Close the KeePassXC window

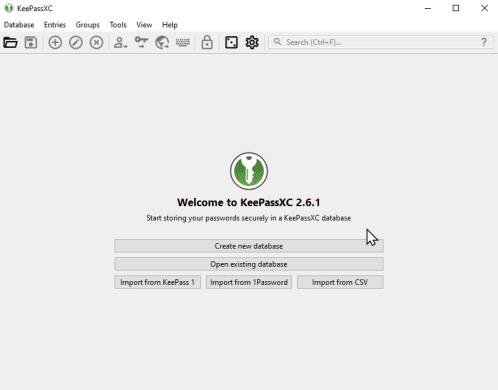484,8
